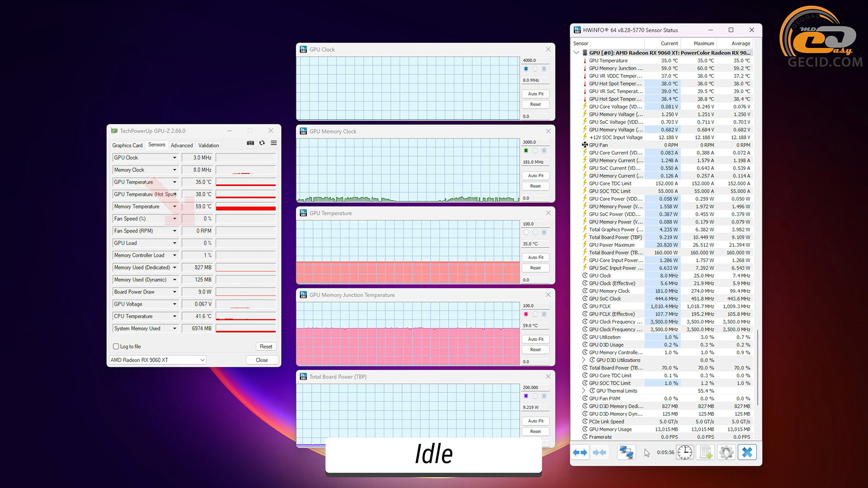Pick the blue swatch in GPU Clock graph
The height and width of the screenshot is (488, 868).
526,69
